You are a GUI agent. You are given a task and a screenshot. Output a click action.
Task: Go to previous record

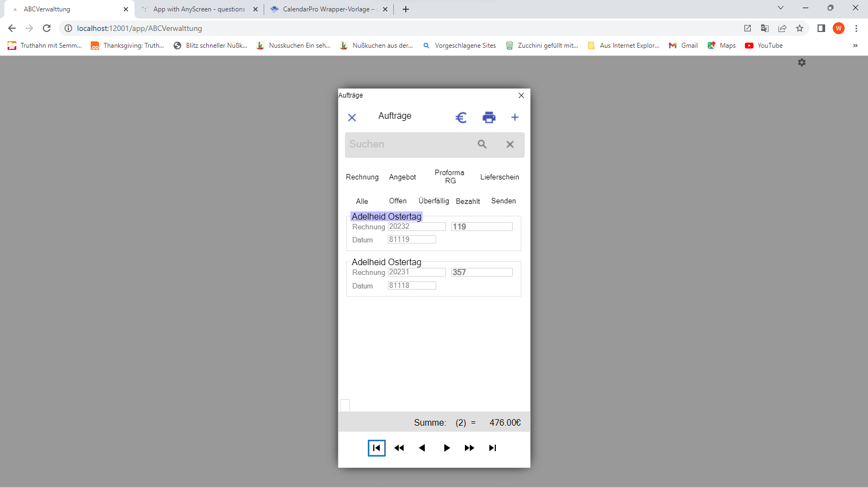click(422, 448)
